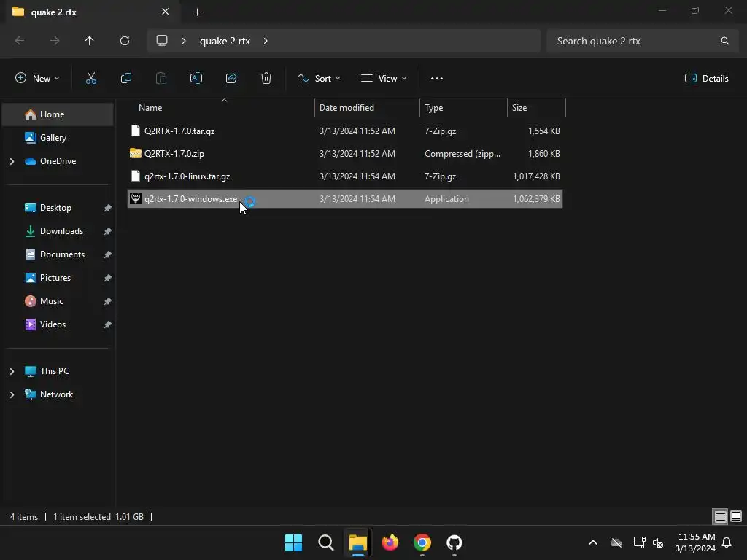This screenshot has width=747, height=560.
Task: Click quake 2 rtx breadcrumb
Action: click(225, 41)
